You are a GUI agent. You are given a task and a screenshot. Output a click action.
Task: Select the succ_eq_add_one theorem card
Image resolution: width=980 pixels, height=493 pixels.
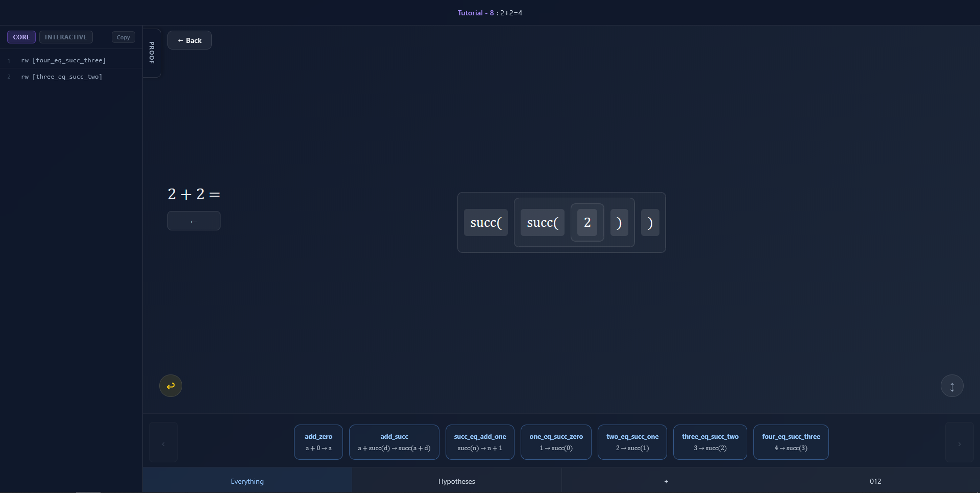480,442
